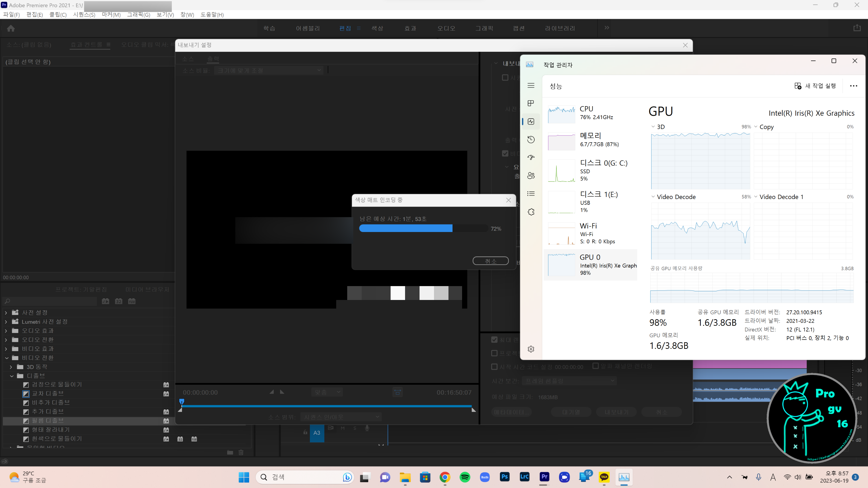Click the 새 작업 실행 button
This screenshot has width=868, height=488.
(815, 86)
